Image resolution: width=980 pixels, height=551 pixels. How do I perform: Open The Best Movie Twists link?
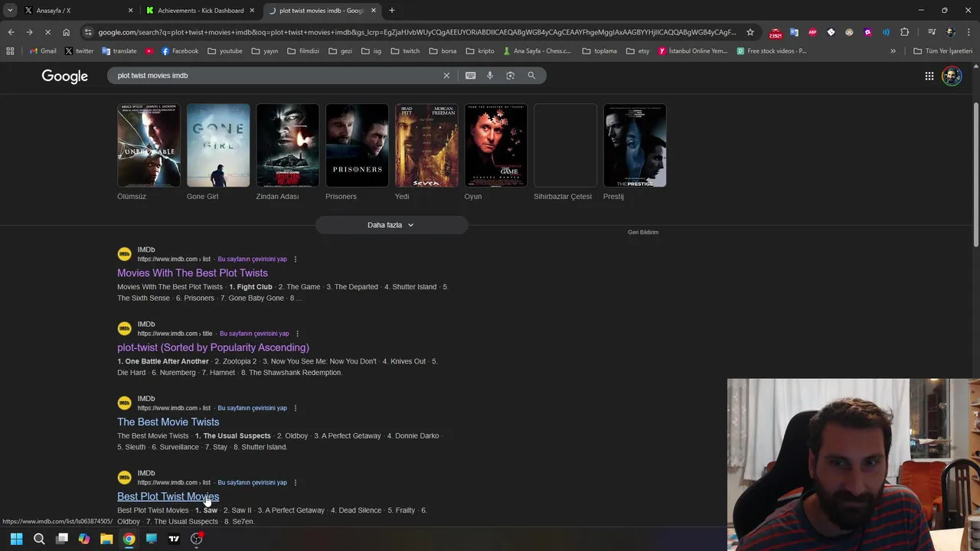click(x=168, y=422)
